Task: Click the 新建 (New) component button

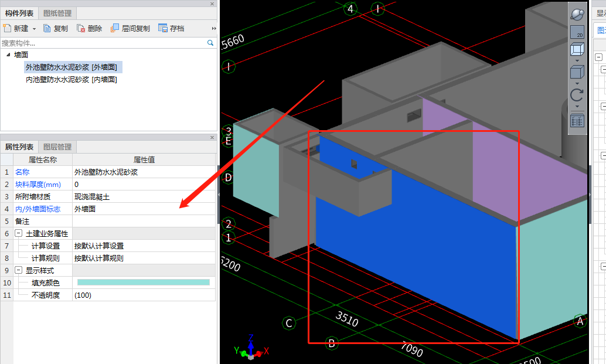Action: (x=16, y=28)
